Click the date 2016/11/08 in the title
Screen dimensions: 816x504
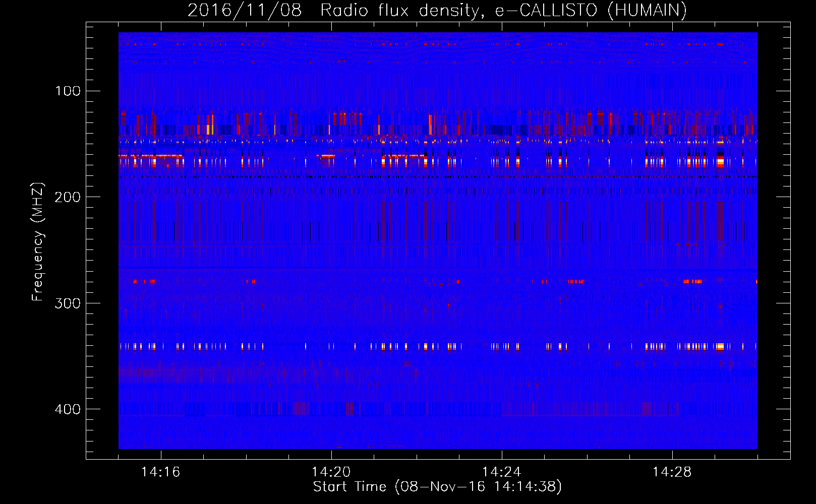[245, 11]
